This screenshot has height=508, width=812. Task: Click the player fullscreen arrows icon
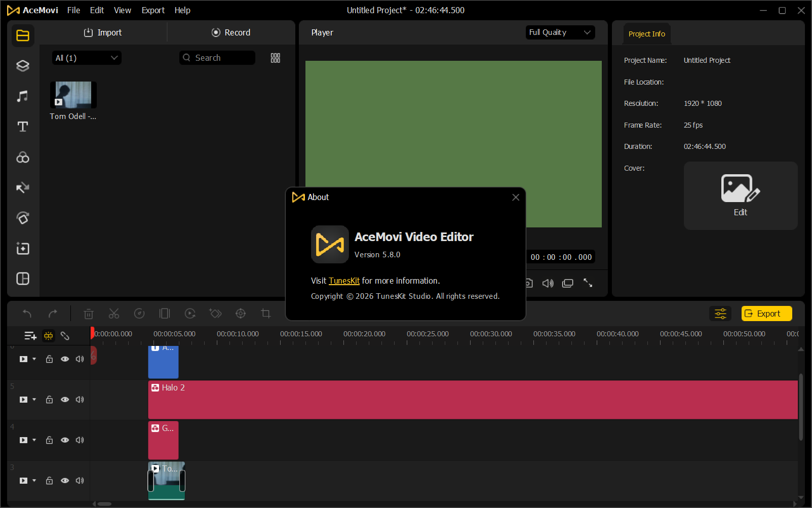pyautogui.click(x=588, y=283)
